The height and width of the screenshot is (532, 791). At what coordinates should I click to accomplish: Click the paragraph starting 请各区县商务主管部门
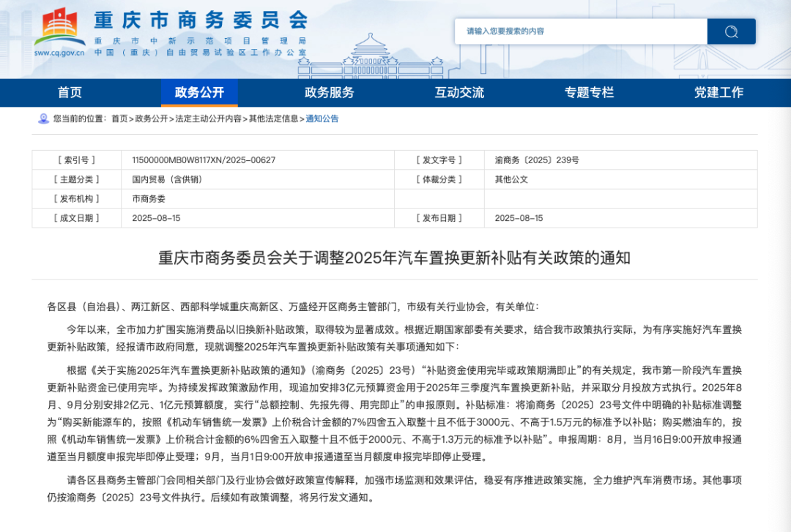[395, 489]
